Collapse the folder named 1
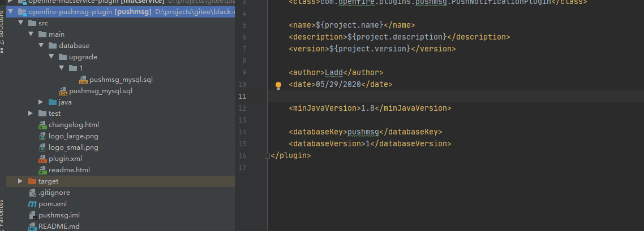 [62, 68]
